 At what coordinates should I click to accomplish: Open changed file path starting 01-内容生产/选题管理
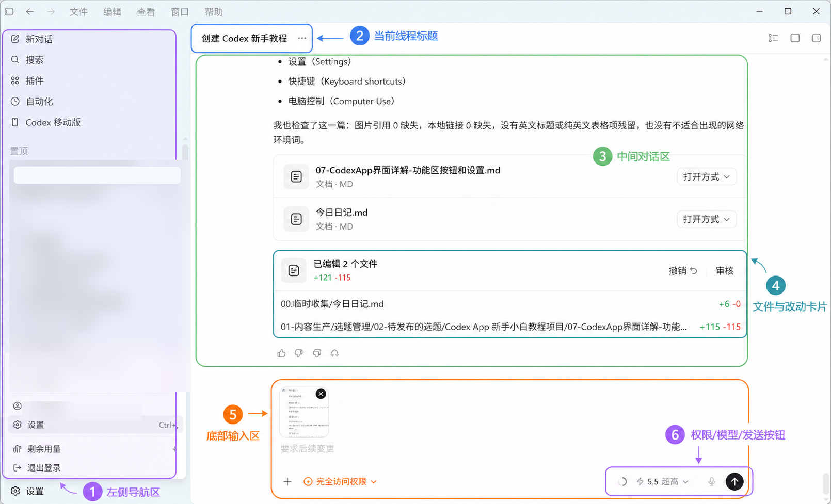(484, 327)
